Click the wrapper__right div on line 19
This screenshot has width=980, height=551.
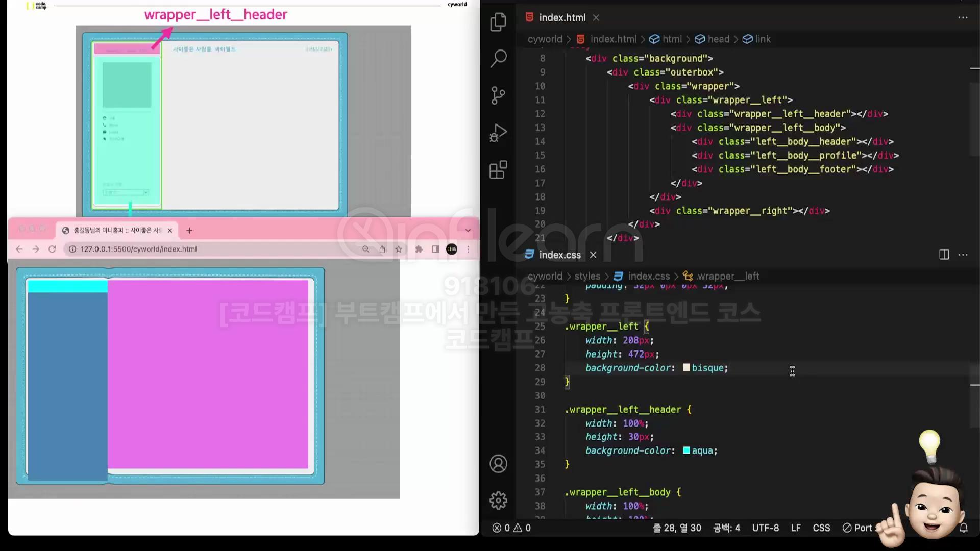[x=740, y=211]
